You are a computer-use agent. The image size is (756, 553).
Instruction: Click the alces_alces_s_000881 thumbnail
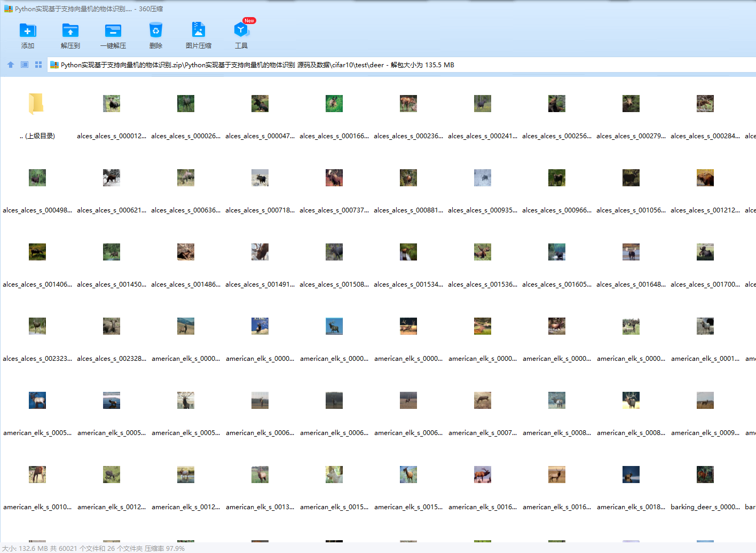coord(408,178)
